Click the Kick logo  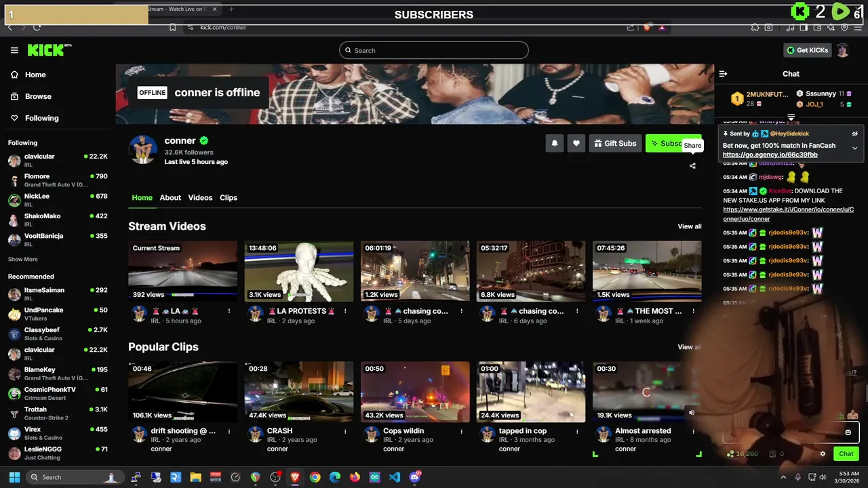click(x=50, y=50)
